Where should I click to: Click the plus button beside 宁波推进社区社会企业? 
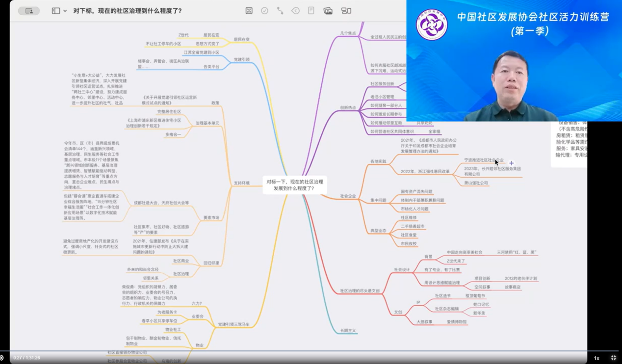click(511, 163)
